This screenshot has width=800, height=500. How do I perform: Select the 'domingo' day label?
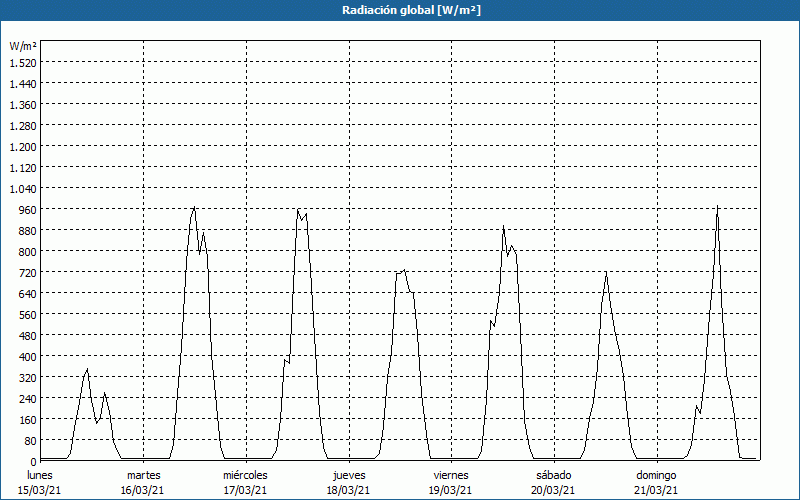coord(656,475)
